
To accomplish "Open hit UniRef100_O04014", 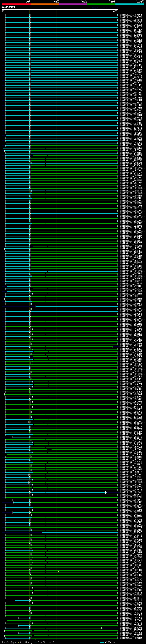I will tap(131, 25).
